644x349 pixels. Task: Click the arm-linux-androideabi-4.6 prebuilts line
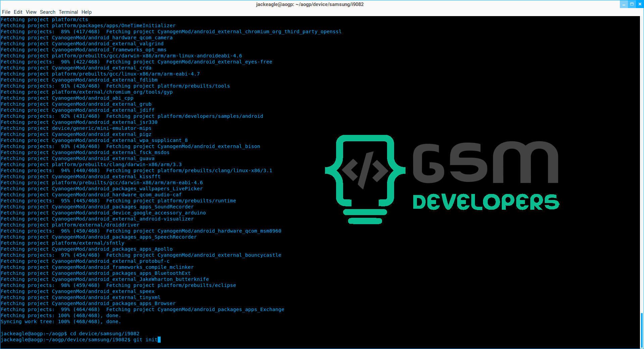click(x=121, y=56)
